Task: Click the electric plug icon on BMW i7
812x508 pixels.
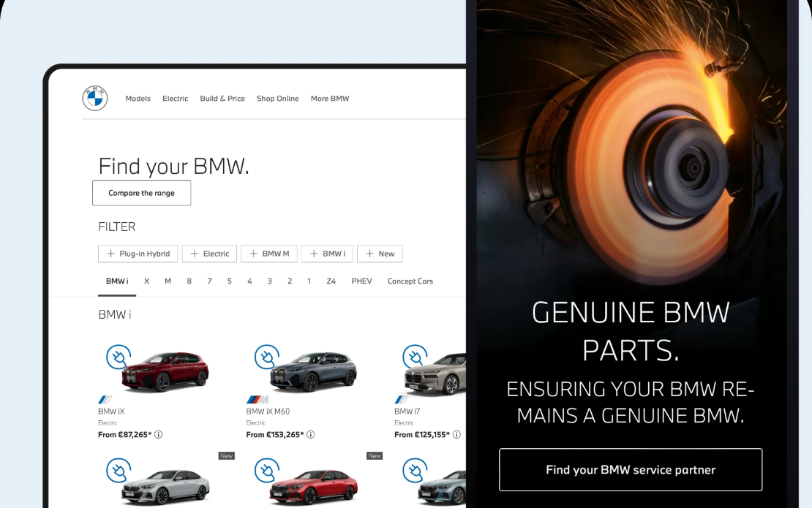Action: click(415, 357)
